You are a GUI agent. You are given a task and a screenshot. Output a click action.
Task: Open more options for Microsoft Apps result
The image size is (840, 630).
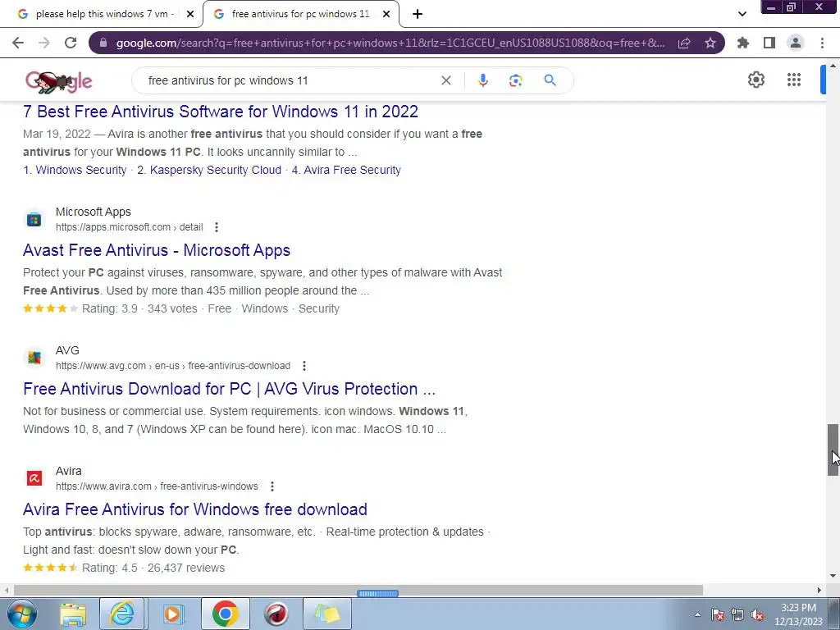pyautogui.click(x=217, y=227)
